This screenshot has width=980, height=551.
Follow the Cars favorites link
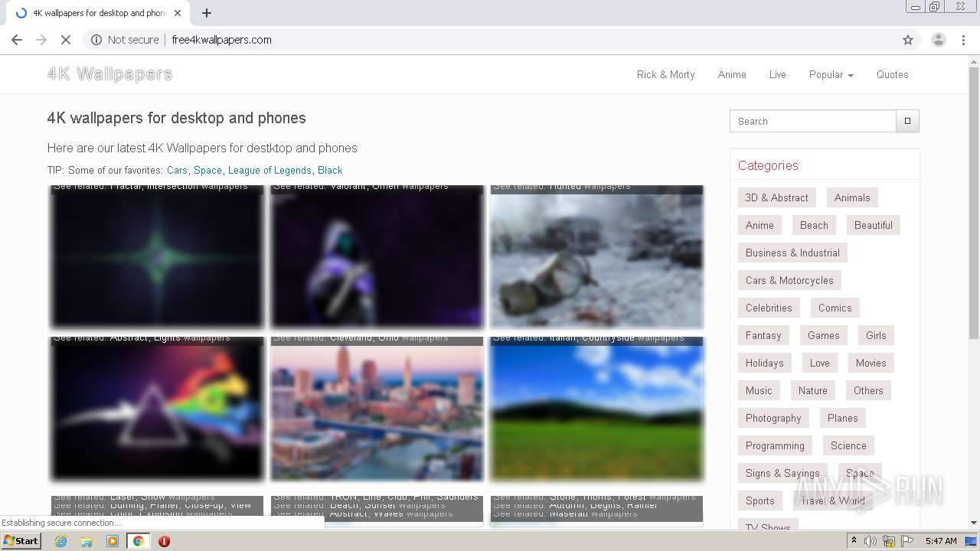[x=177, y=170]
